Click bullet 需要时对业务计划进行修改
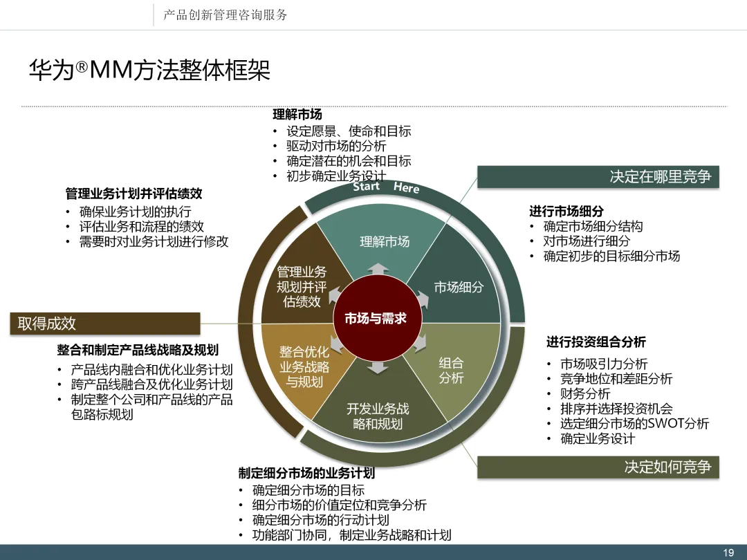The height and width of the screenshot is (560, 747). point(154,241)
